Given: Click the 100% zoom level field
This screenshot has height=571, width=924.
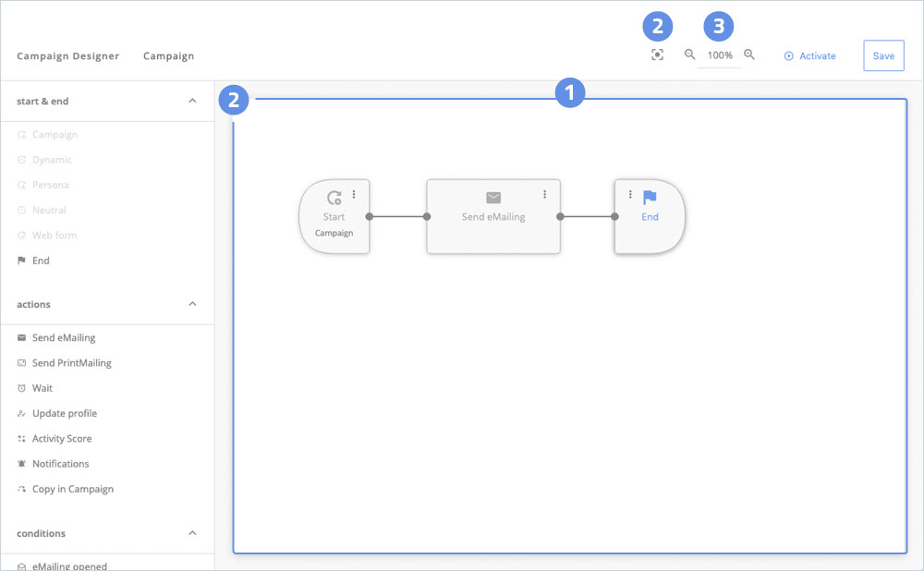Looking at the screenshot, I should (720, 55).
